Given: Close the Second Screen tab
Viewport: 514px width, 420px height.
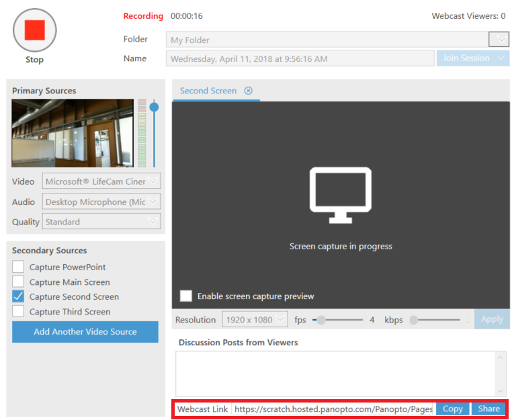Looking at the screenshot, I should [249, 91].
